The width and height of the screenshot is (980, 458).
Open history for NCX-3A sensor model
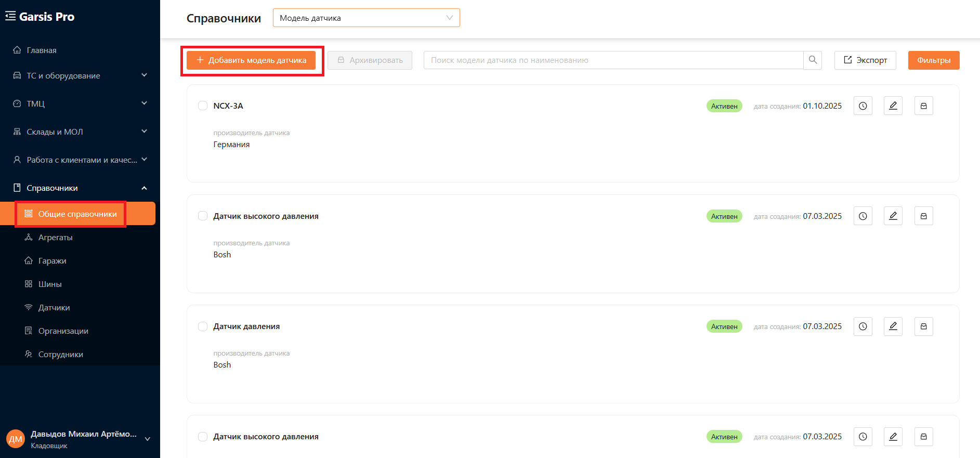click(x=863, y=106)
